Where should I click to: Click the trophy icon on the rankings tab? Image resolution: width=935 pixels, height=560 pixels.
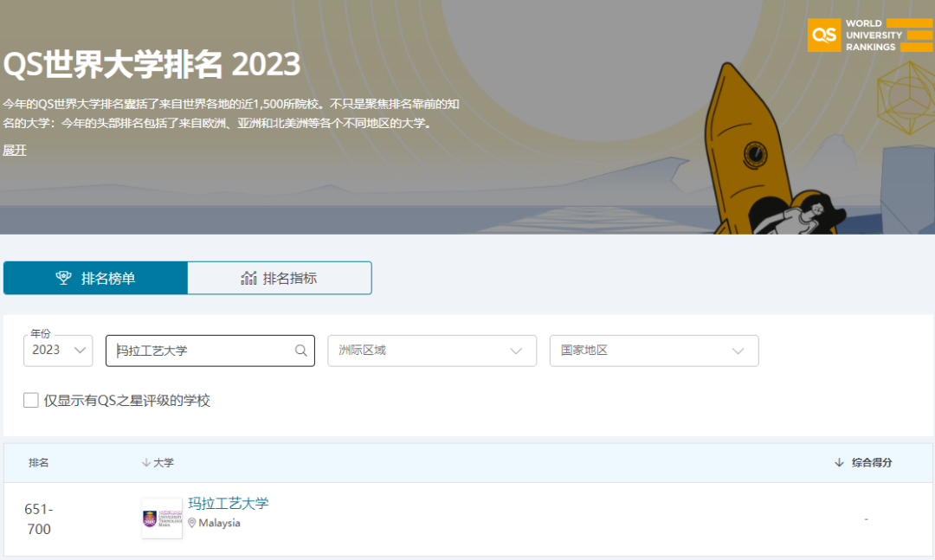pyautogui.click(x=63, y=278)
